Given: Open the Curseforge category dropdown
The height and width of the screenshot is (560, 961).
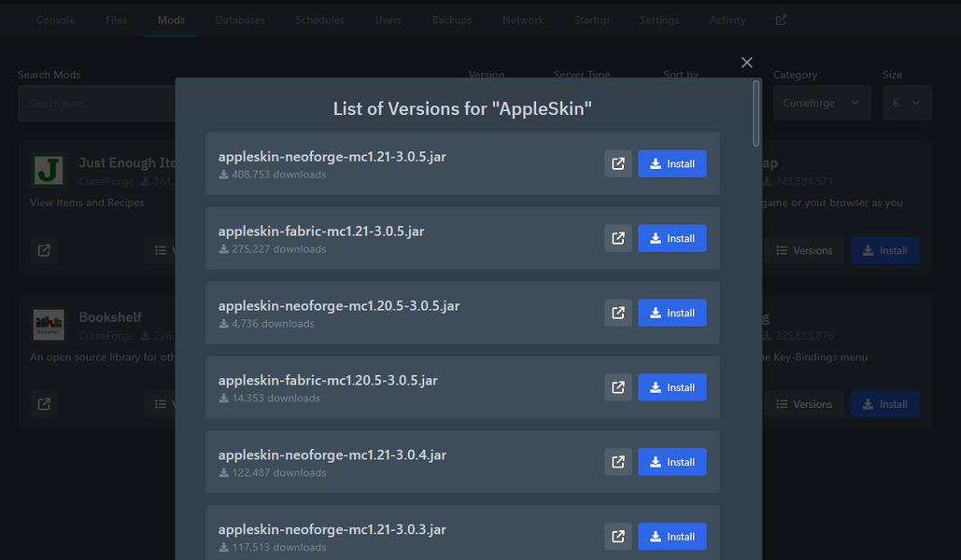Looking at the screenshot, I should coord(821,103).
